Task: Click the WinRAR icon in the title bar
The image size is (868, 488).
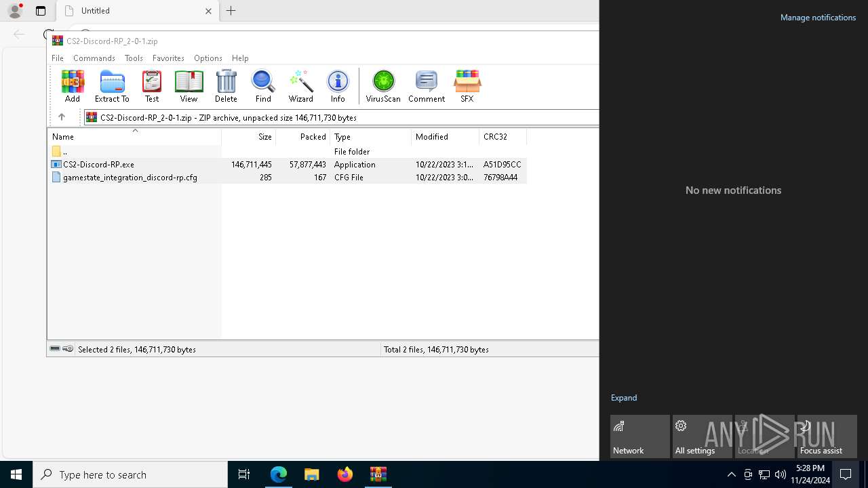Action: [x=58, y=41]
